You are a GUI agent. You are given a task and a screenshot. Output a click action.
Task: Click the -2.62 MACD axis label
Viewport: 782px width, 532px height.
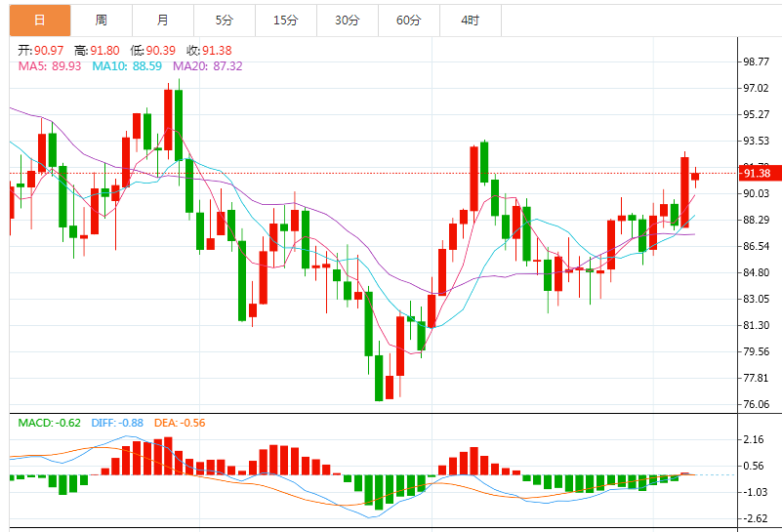(754, 519)
